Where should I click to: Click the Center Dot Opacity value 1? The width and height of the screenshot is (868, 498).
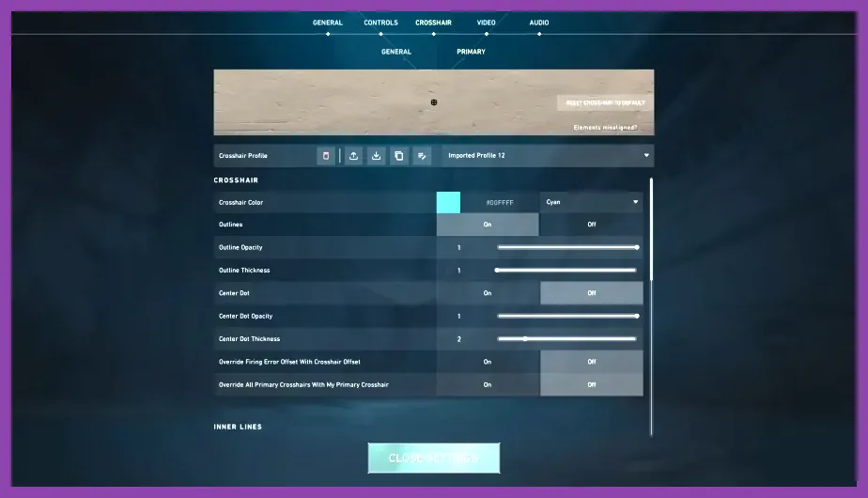pos(459,317)
